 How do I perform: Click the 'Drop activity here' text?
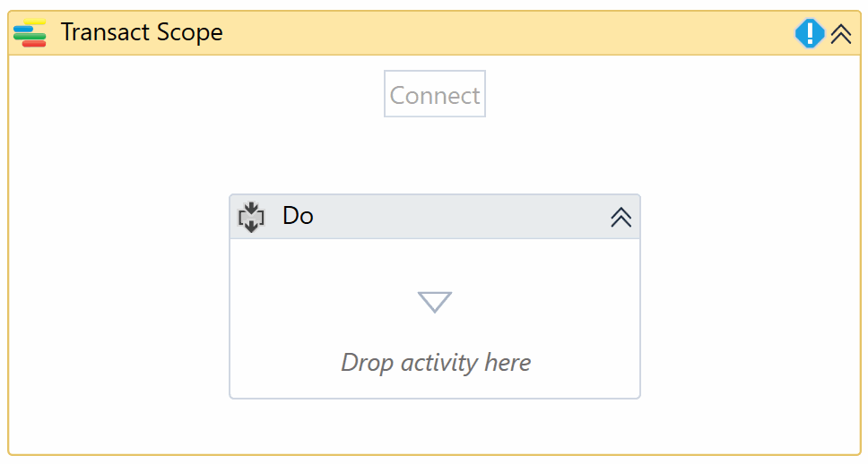click(436, 363)
